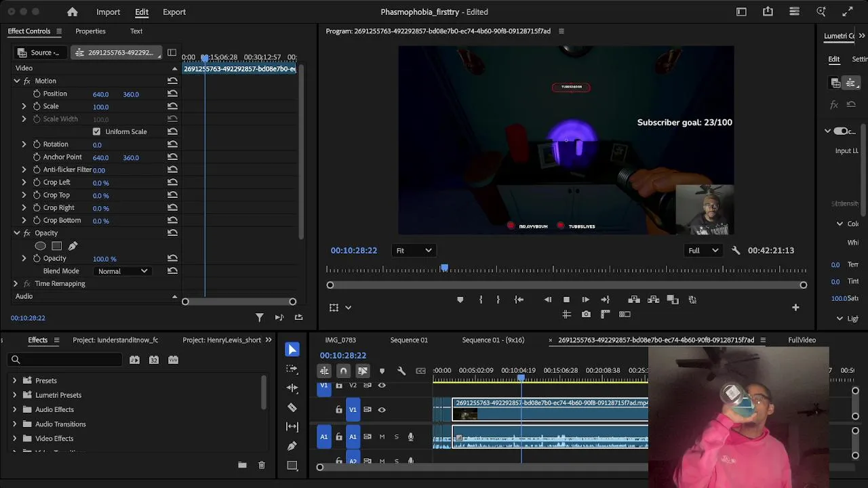Image resolution: width=868 pixels, height=488 pixels.
Task: Click the timeline playhead on ruler
Action: click(521, 378)
